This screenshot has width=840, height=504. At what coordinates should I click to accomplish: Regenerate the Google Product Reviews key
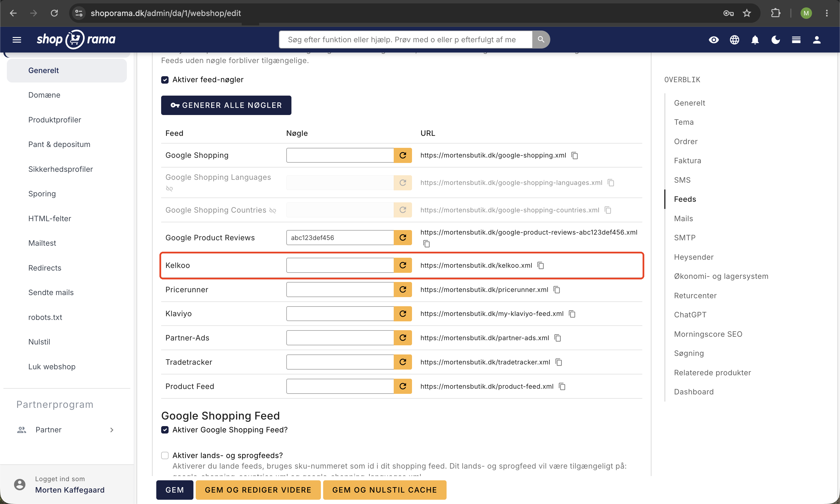(x=403, y=237)
